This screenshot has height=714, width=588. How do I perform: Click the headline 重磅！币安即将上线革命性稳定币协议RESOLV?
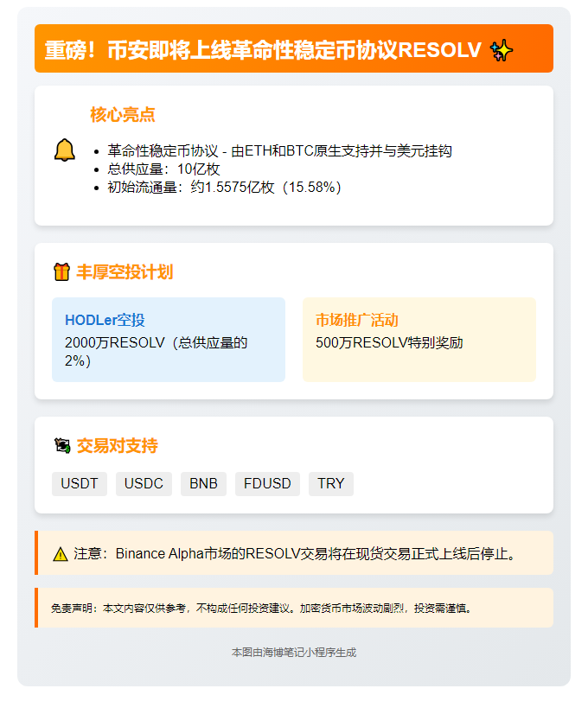click(263, 50)
